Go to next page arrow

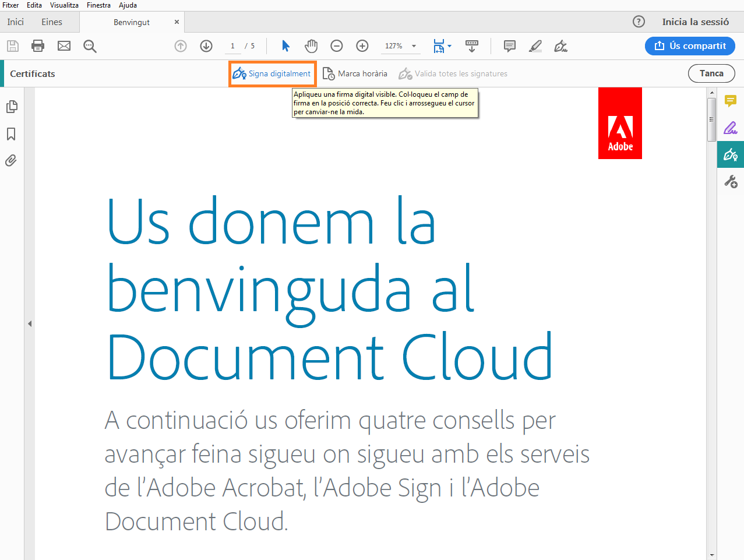tap(206, 46)
